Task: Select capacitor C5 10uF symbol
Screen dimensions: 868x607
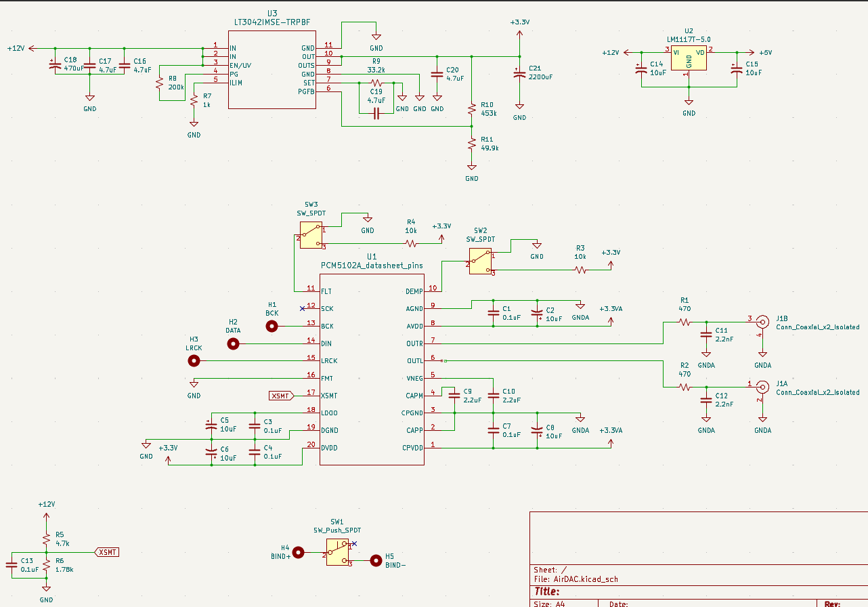Action: pyautogui.click(x=211, y=426)
